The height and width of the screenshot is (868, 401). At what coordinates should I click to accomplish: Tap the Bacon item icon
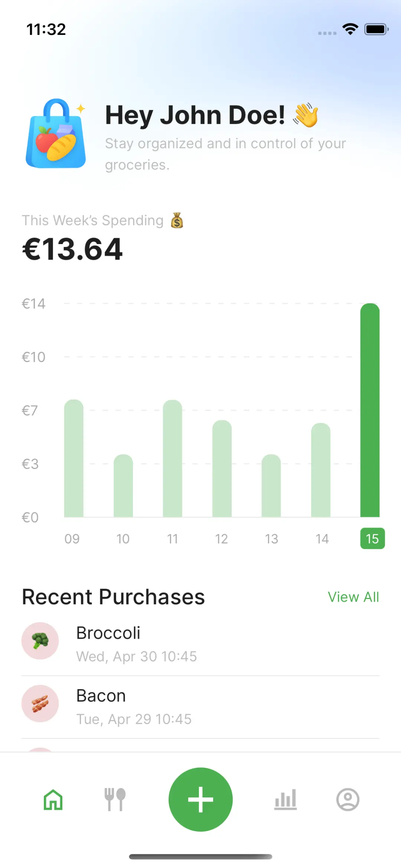(40, 703)
